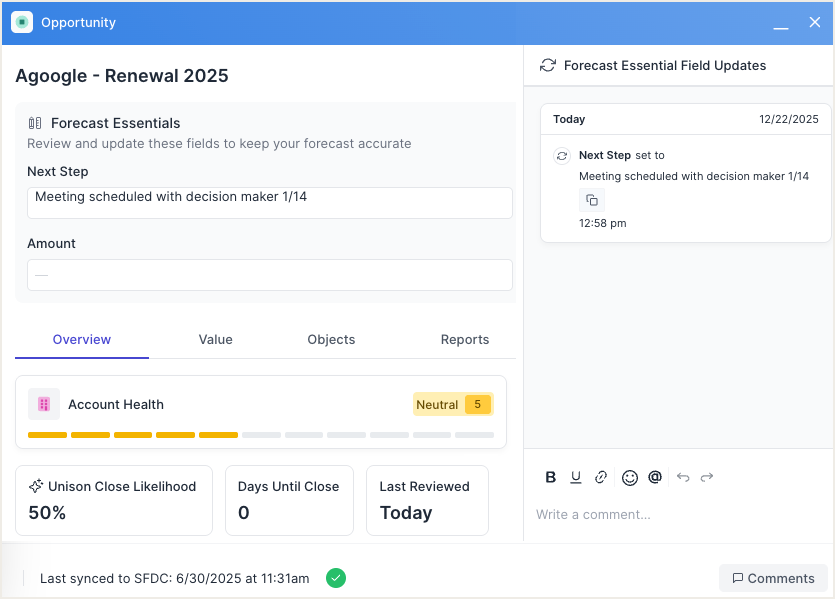
Task: Click the Amount input field
Action: 269,275
